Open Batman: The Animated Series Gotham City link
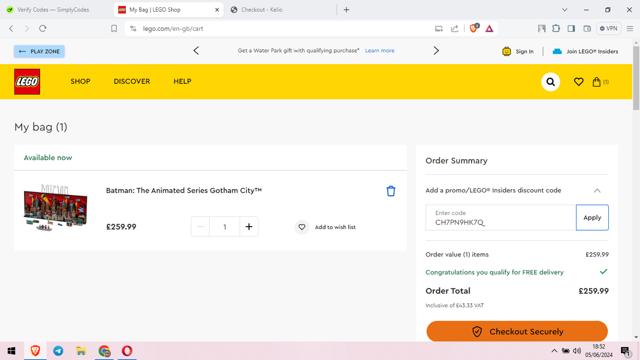The image size is (640, 360). 184,191
